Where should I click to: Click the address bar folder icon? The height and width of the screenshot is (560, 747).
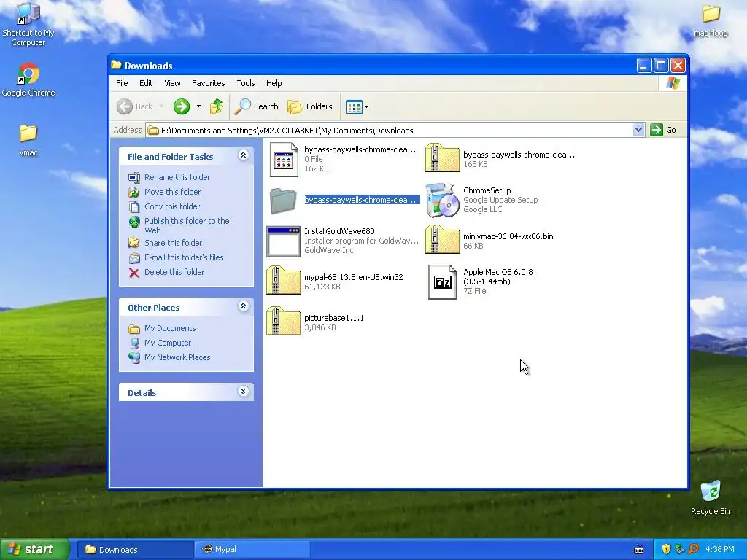point(153,130)
